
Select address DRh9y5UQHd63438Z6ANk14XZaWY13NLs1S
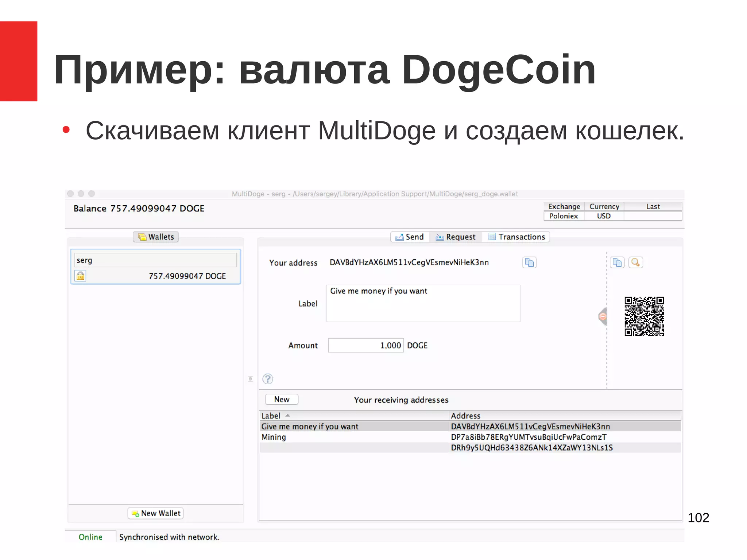coord(532,448)
